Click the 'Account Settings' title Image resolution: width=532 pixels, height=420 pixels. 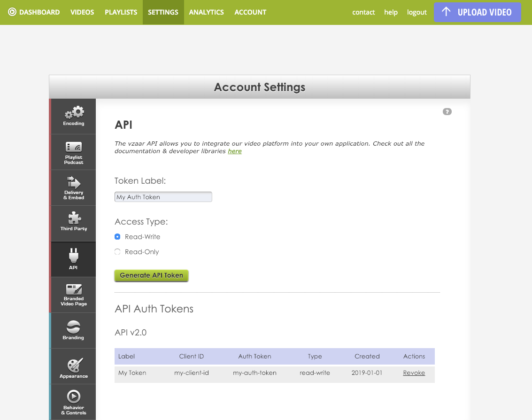tap(260, 87)
